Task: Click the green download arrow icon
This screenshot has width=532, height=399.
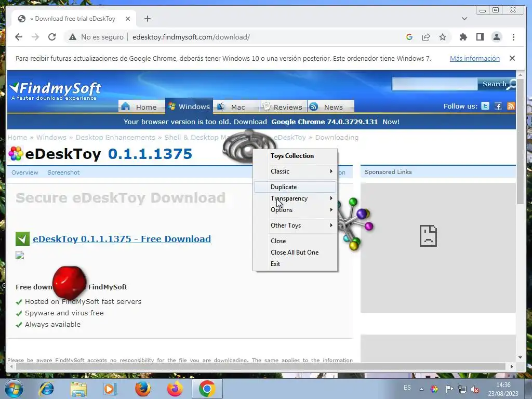Action: pos(22,239)
